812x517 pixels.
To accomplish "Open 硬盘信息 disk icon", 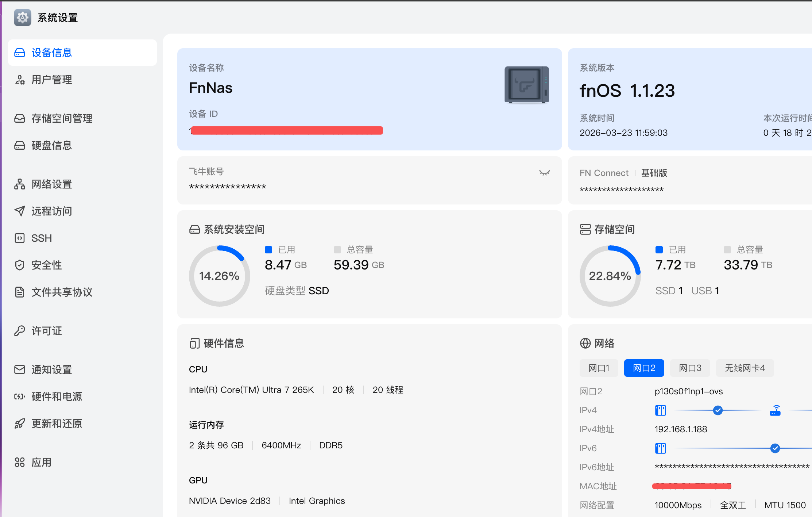I will (x=20, y=145).
